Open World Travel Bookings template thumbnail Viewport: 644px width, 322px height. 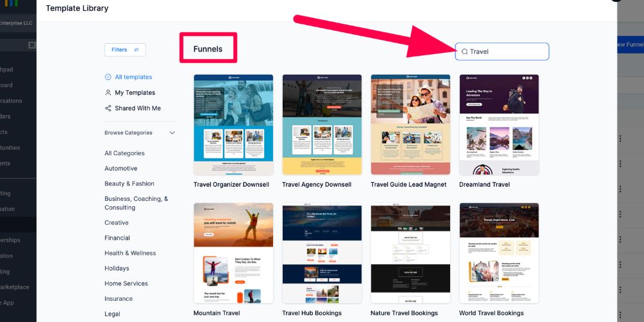(499, 253)
